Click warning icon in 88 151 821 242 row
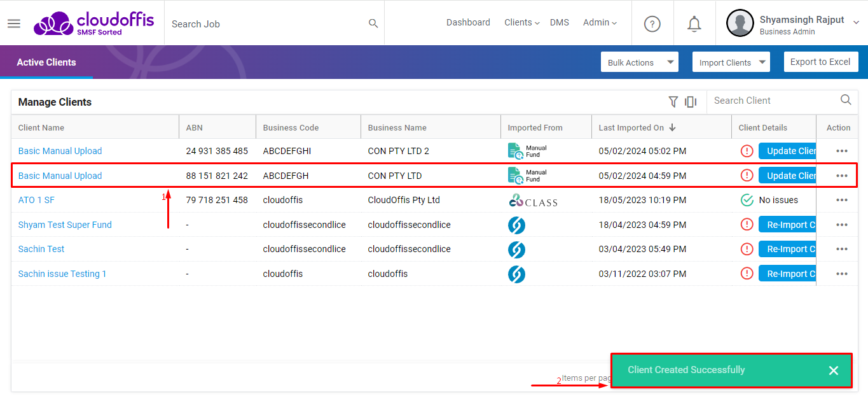 (747, 176)
